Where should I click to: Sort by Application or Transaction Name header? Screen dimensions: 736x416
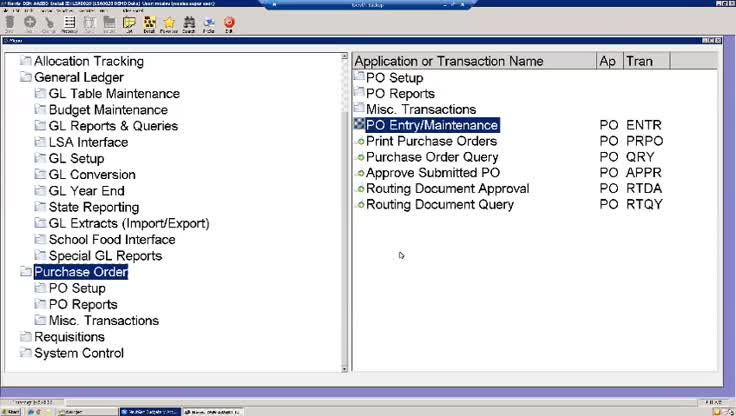coord(474,61)
